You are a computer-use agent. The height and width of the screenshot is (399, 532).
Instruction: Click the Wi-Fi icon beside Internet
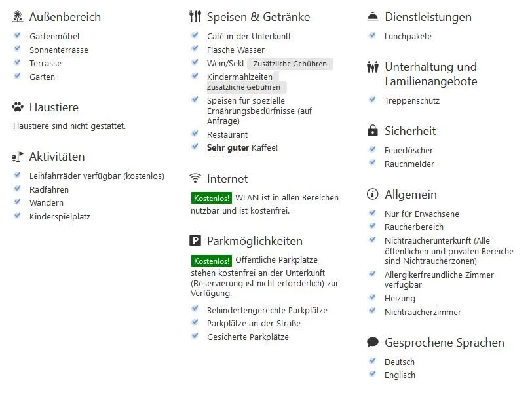195,178
